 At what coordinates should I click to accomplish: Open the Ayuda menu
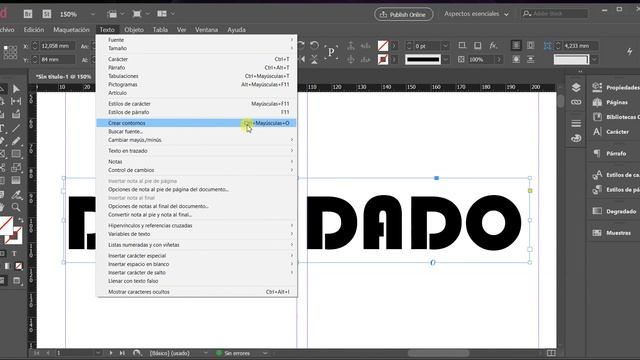click(236, 29)
